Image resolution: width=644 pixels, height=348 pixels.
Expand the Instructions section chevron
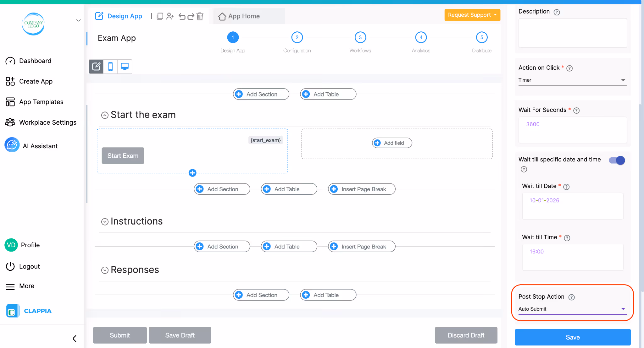[x=105, y=222]
